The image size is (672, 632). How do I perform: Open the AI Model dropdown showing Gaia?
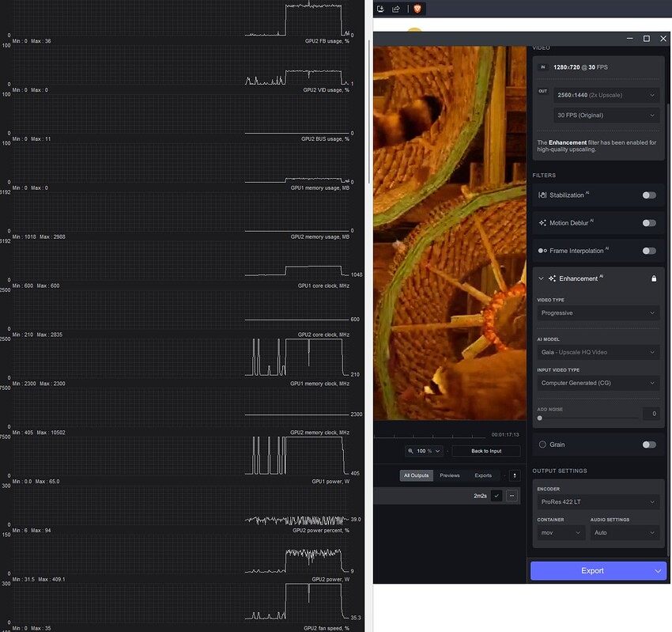(x=598, y=351)
